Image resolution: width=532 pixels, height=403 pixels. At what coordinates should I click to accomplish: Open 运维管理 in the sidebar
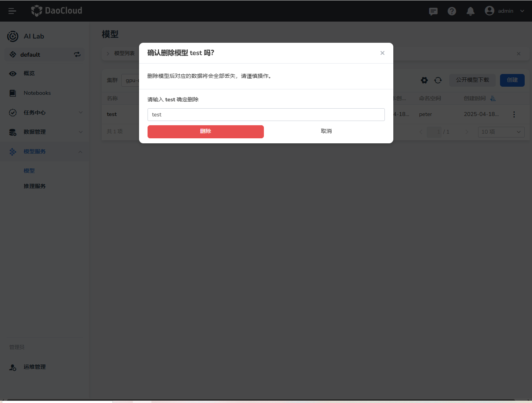tap(34, 367)
